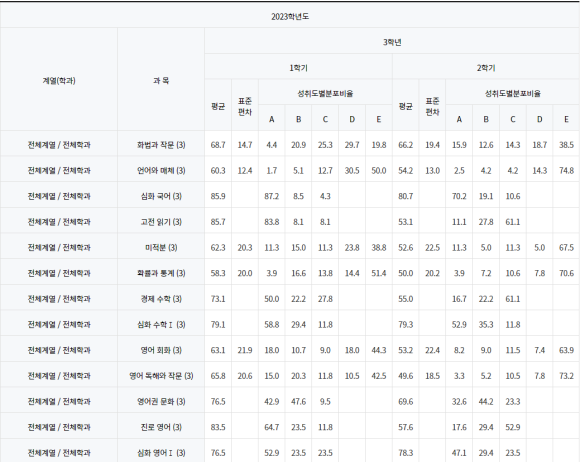Select the 3학년 header cell
The height and width of the screenshot is (462, 580).
point(392,42)
